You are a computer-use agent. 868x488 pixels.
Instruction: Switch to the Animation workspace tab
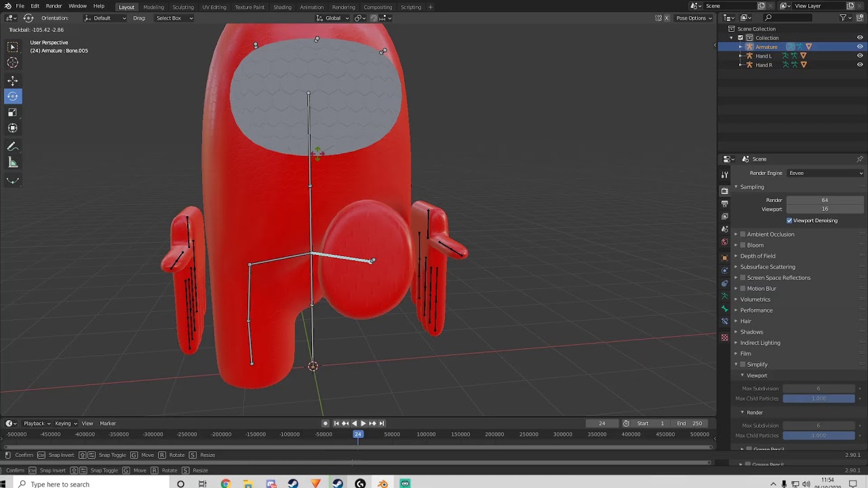pos(311,7)
